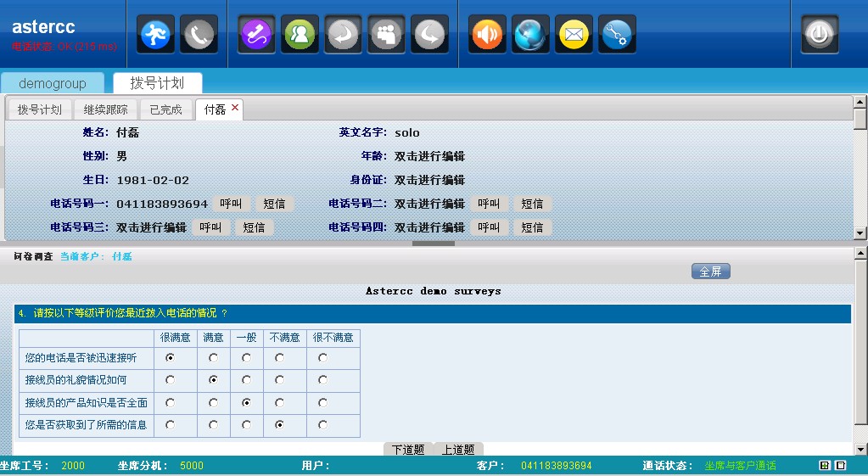Click the gray phone handset icon

coord(199,34)
